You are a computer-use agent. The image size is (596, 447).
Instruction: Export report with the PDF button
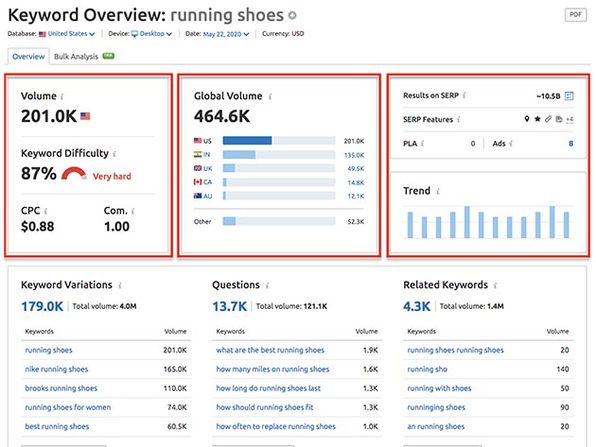tap(575, 15)
